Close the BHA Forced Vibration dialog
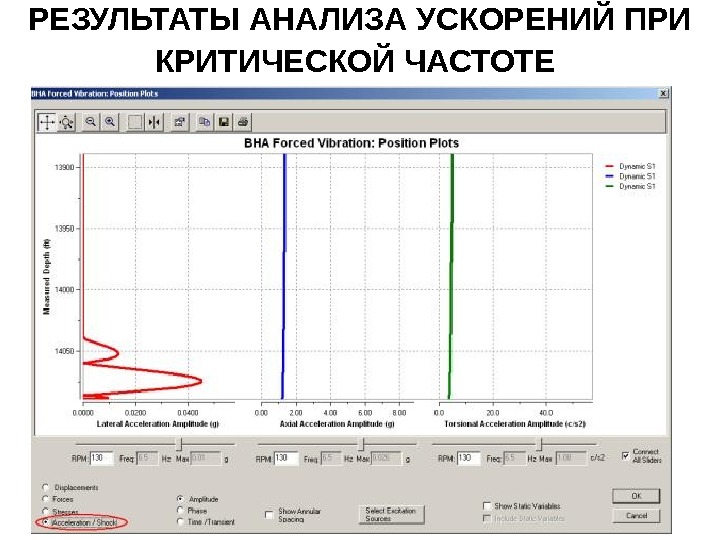 coord(664,94)
